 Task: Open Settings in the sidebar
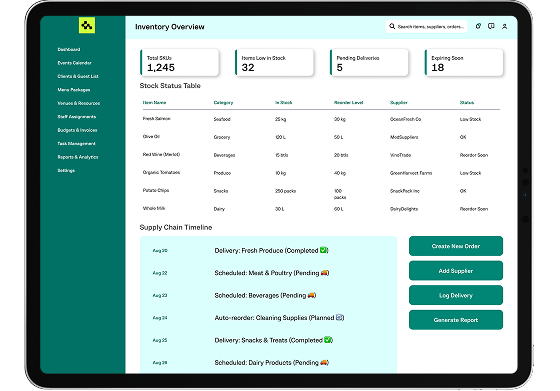click(x=66, y=171)
